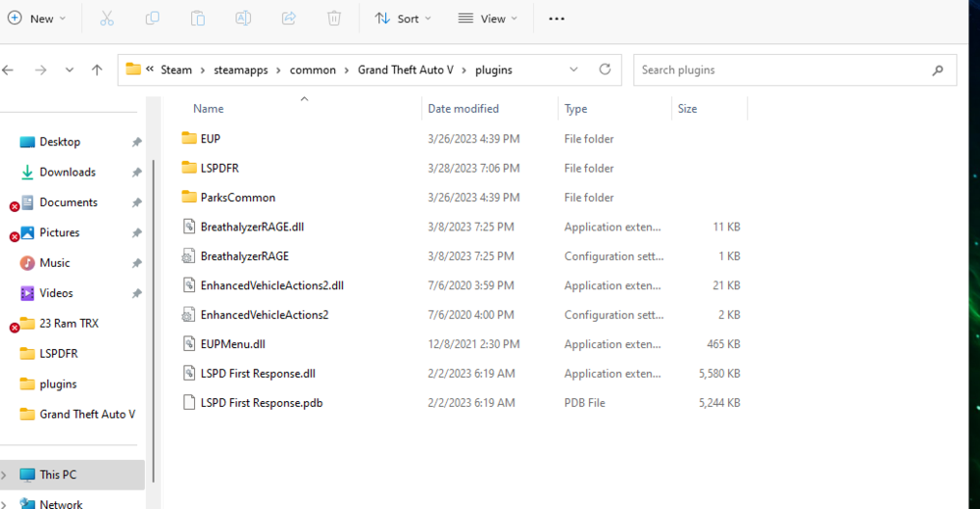Go back with the left arrow
This screenshot has width=980, height=509.
coord(8,70)
